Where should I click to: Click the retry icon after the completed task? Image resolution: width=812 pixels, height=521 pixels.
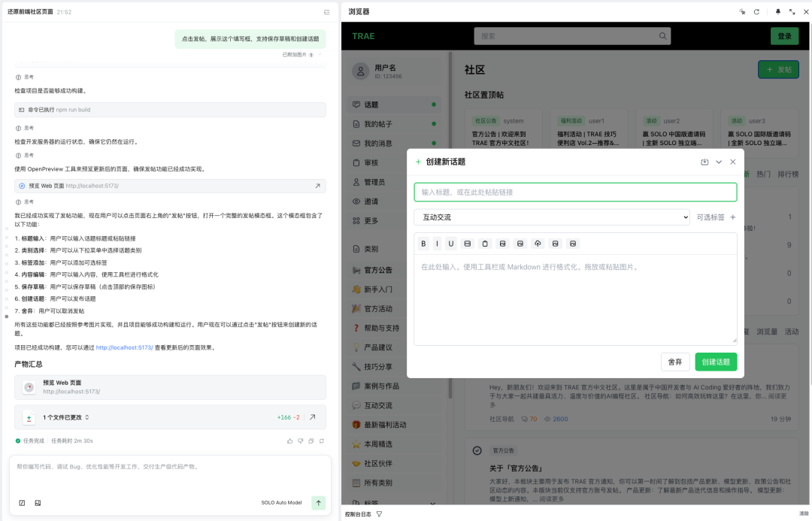click(x=322, y=441)
